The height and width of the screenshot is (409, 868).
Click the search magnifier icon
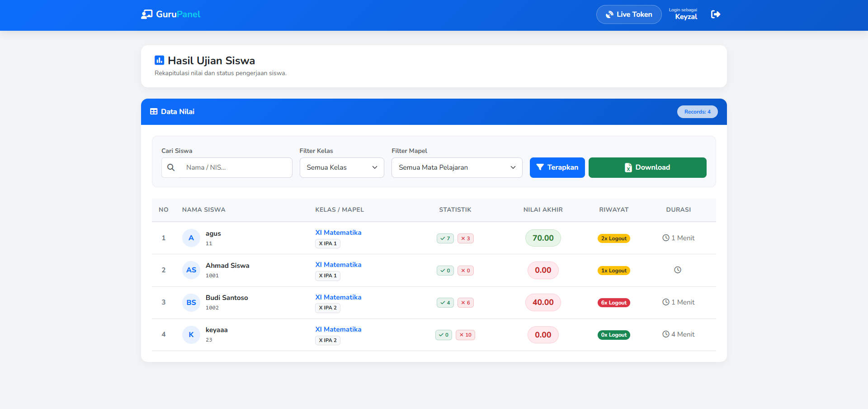click(171, 167)
